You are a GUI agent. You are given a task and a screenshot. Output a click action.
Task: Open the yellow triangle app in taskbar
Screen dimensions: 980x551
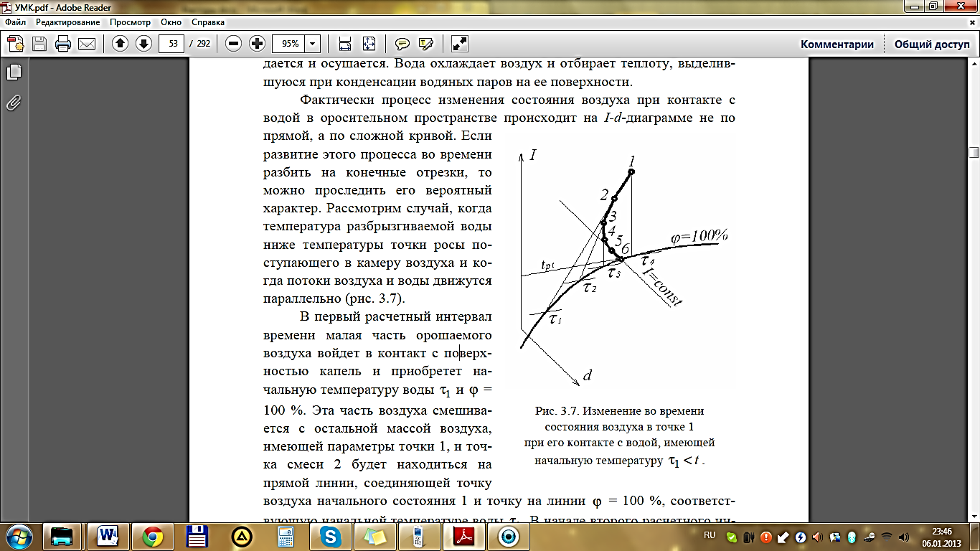coord(241,536)
